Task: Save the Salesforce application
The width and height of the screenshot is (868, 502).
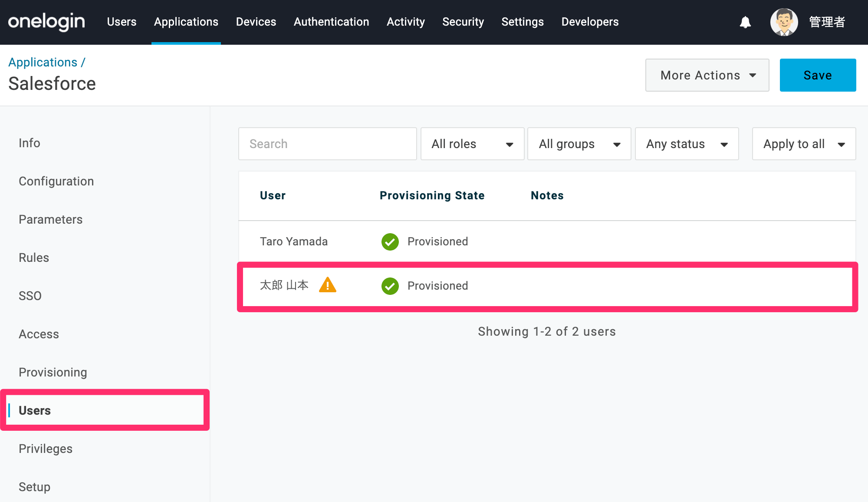Action: (x=818, y=75)
